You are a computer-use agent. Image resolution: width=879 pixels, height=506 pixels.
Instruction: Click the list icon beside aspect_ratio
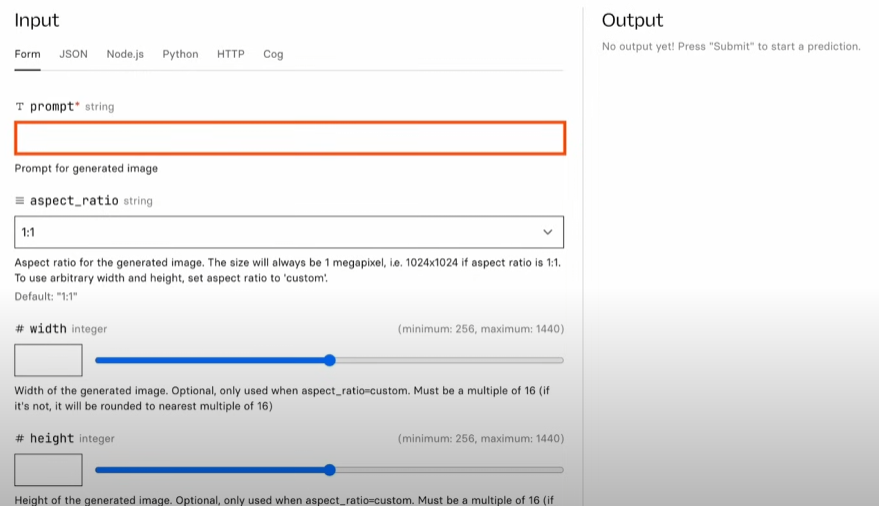(20, 201)
